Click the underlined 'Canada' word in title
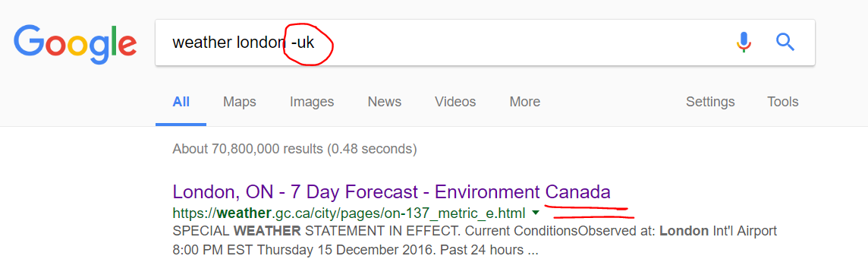868x278 pixels. (x=578, y=192)
